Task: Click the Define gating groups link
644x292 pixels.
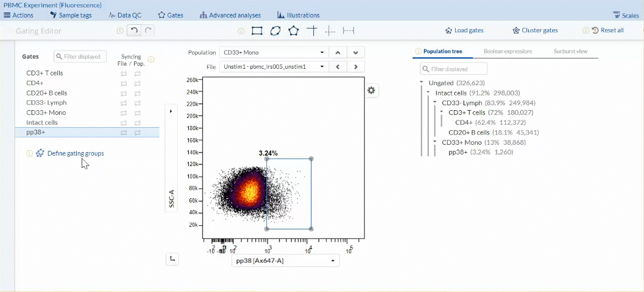Action: [x=76, y=153]
